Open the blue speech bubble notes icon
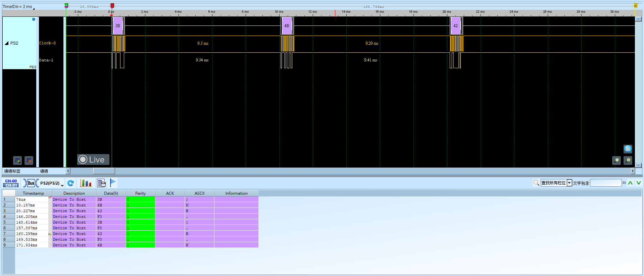 (x=628, y=149)
